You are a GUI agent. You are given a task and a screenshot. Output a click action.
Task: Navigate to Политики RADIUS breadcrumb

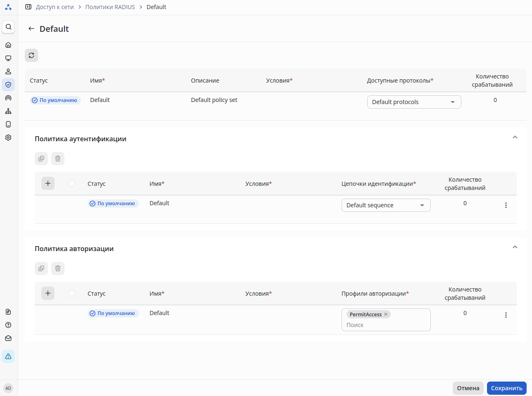110,7
